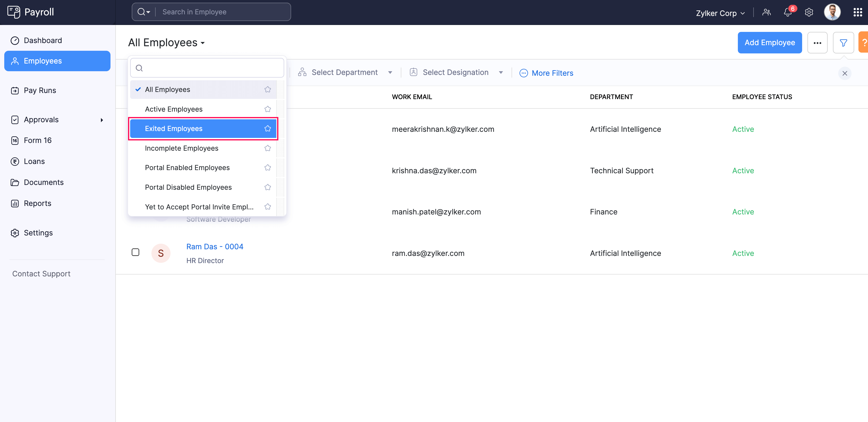
Task: Expand the Select Department dropdown
Action: tap(345, 73)
